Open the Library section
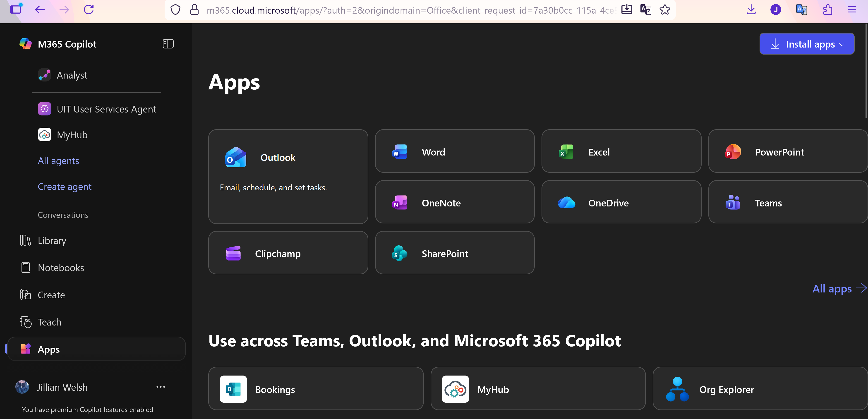 [x=52, y=240]
